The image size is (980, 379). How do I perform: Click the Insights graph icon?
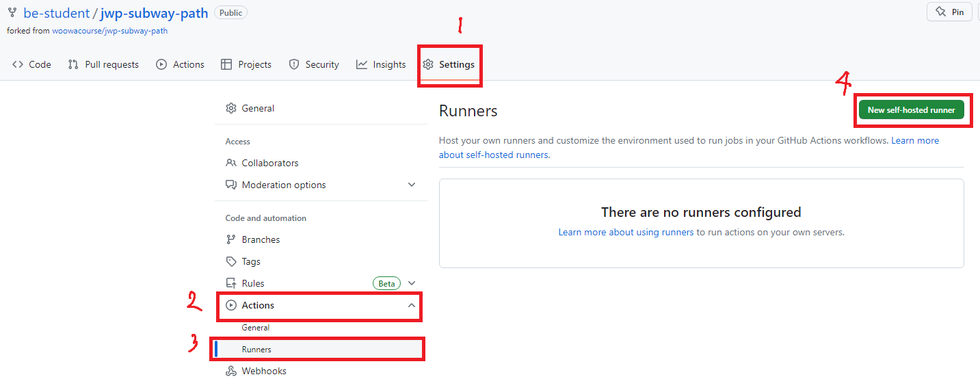362,64
